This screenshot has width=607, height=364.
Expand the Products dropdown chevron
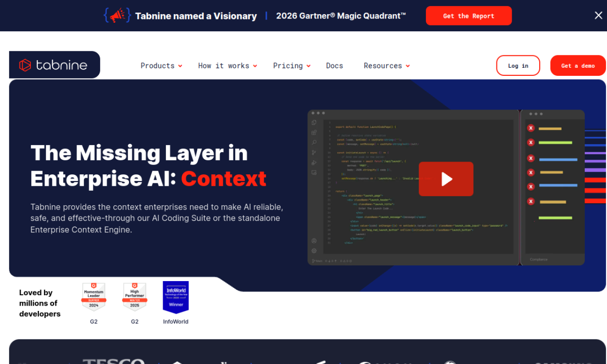click(180, 66)
